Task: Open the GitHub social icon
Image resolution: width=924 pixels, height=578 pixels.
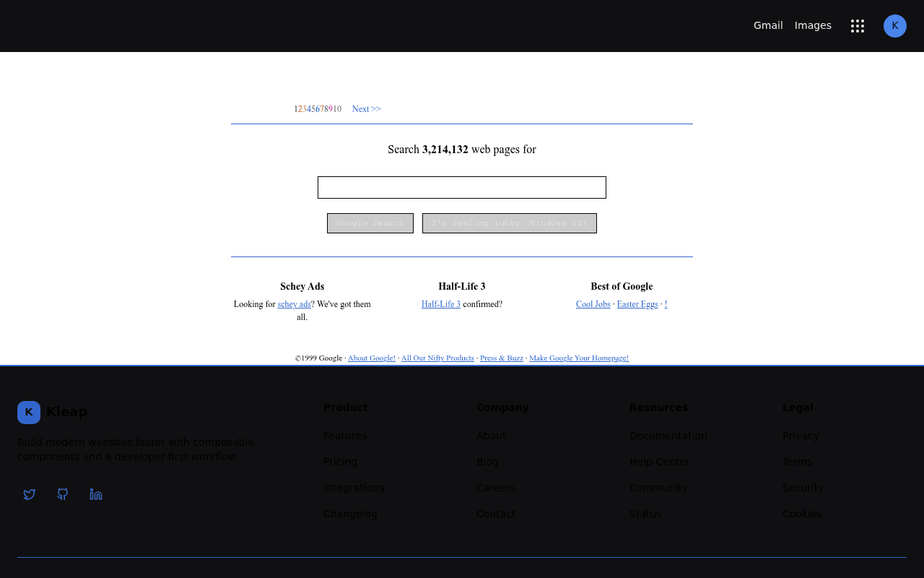Action: click(63, 494)
